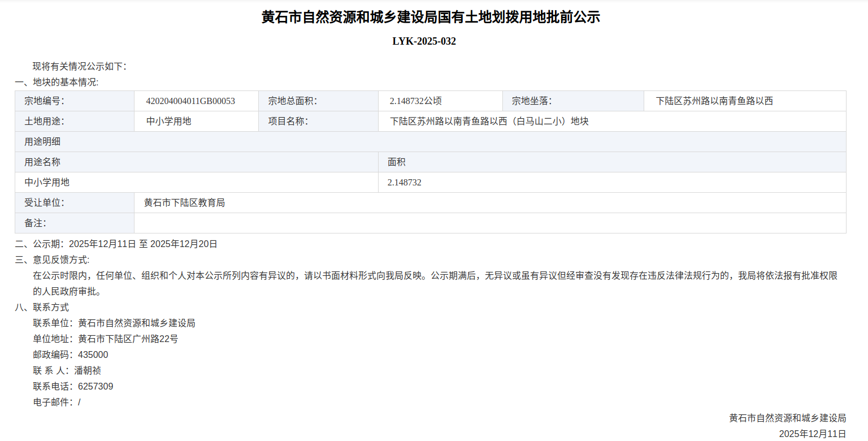The height and width of the screenshot is (441, 868).
Task: Click the page title heading about 国有土地划拨用地批前公示
Action: pos(430,18)
